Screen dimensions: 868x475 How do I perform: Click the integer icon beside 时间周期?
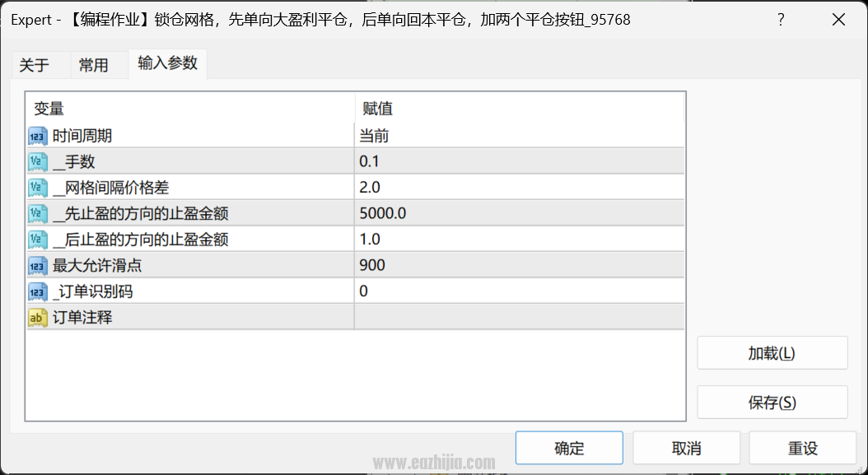click(38, 136)
